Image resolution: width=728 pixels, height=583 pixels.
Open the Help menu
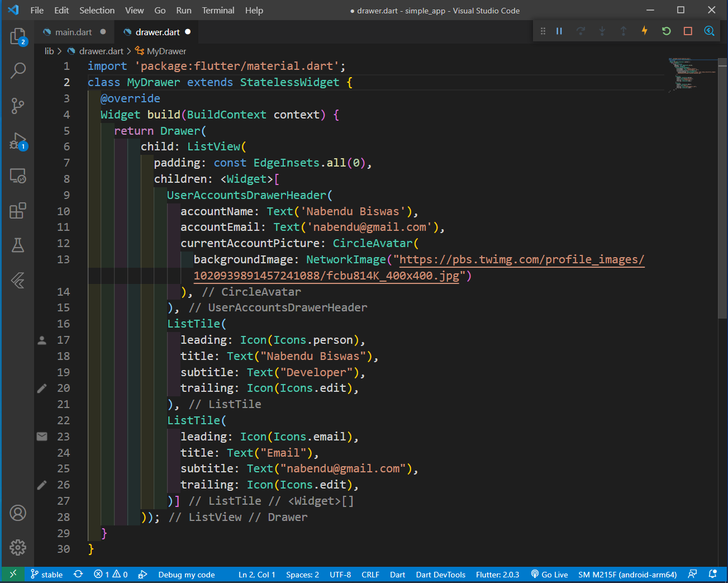point(254,10)
